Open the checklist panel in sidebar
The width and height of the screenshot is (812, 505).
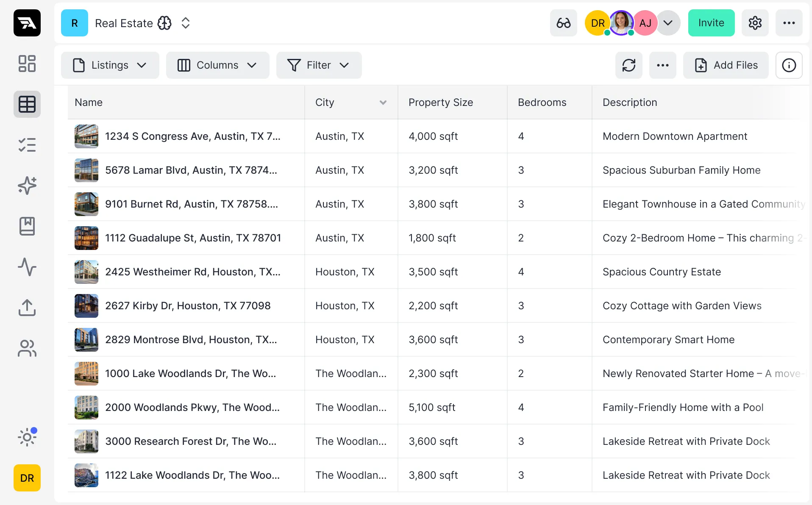(x=27, y=145)
